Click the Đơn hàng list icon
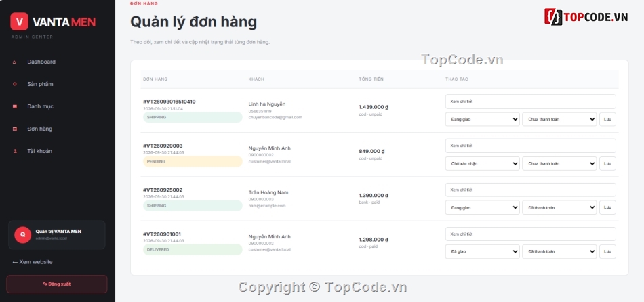Image resolution: width=644 pixels, height=302 pixels. point(15,129)
